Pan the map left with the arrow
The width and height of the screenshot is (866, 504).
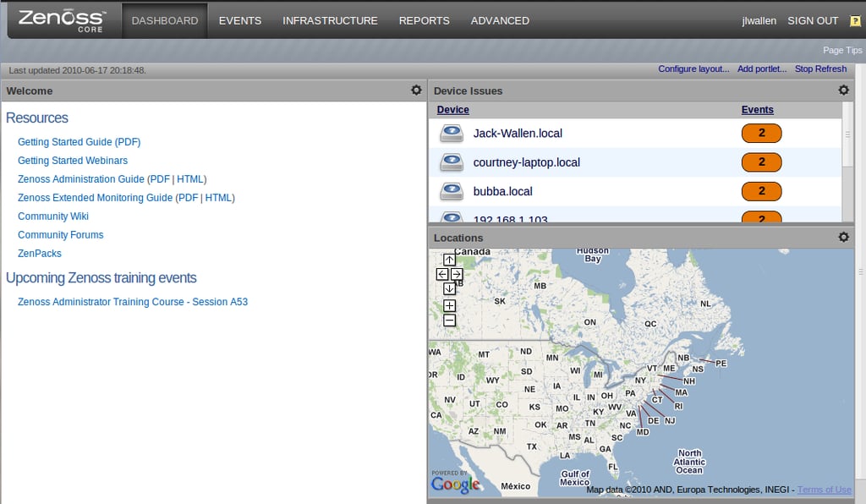(441, 274)
